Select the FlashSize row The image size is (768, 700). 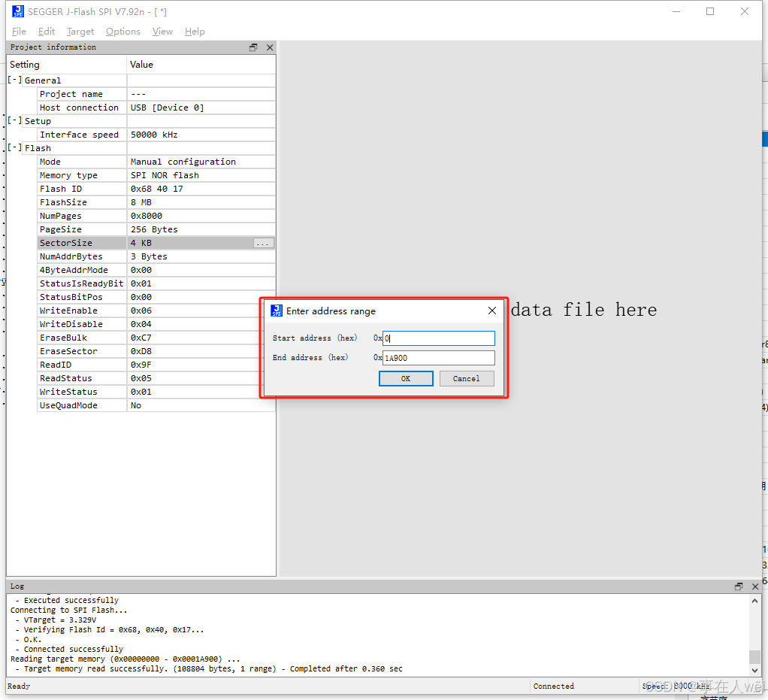(156, 202)
